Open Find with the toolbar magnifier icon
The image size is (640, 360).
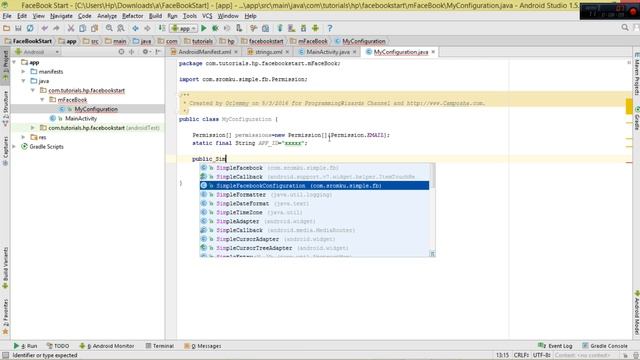pos(109,28)
